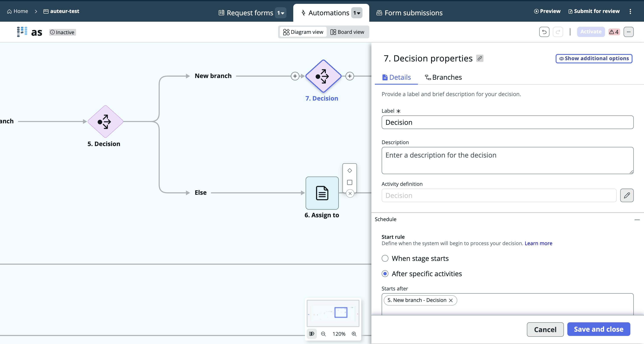
Task: Click the 'Learn more' link for Schedule
Action: 538,243
